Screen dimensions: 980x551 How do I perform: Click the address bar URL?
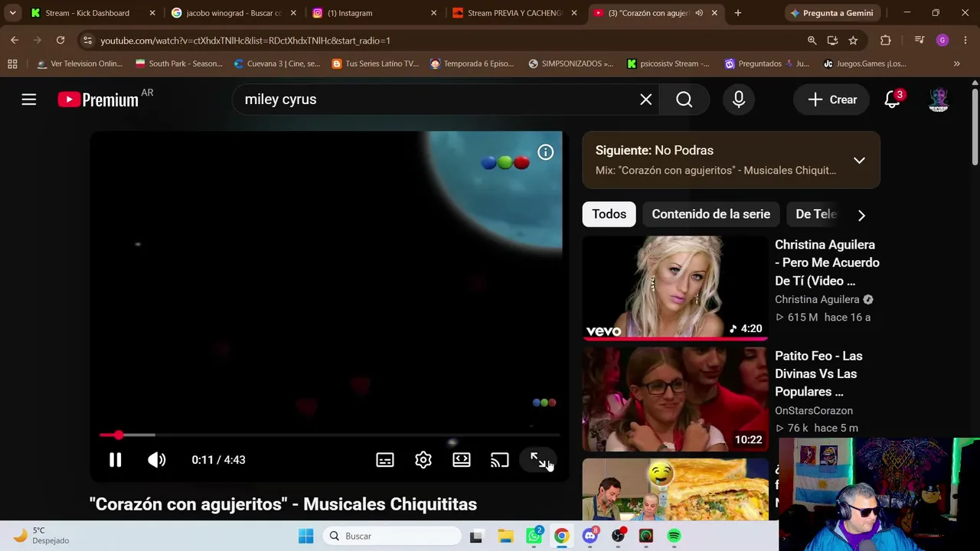(245, 41)
